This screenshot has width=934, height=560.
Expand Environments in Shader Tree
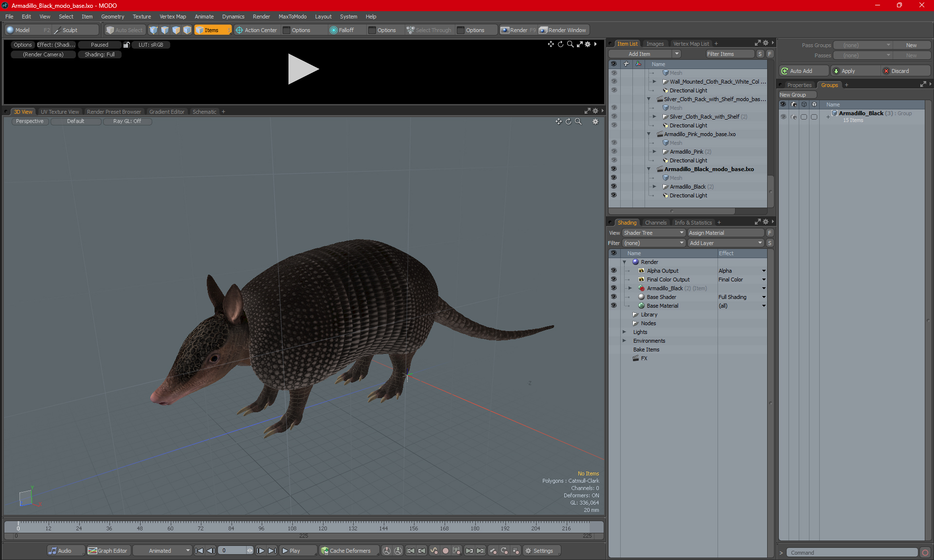click(x=624, y=341)
